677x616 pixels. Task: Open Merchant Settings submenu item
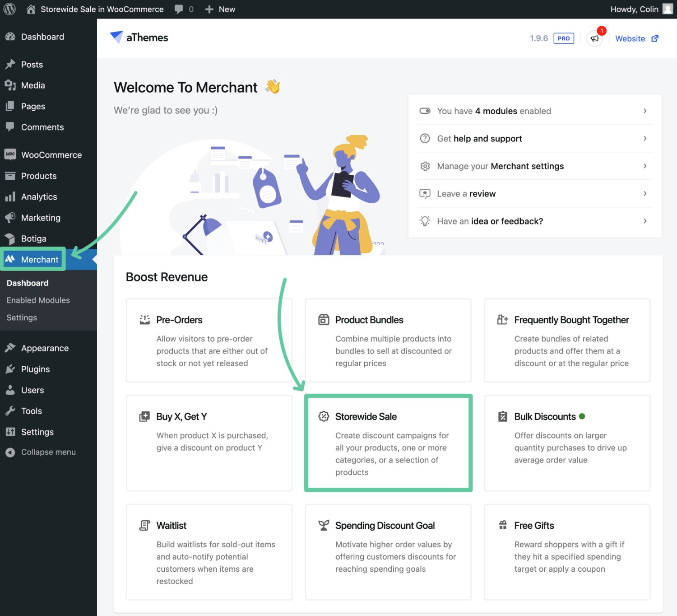[x=22, y=317]
